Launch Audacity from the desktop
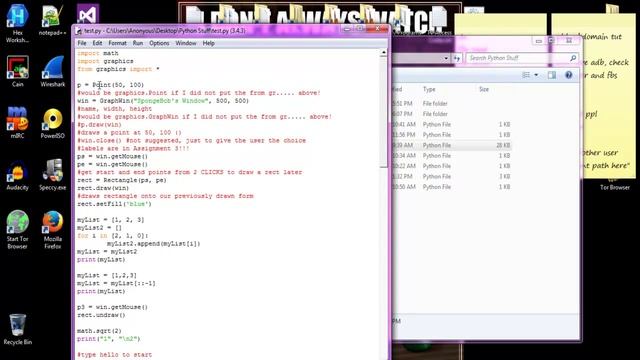 [x=18, y=175]
